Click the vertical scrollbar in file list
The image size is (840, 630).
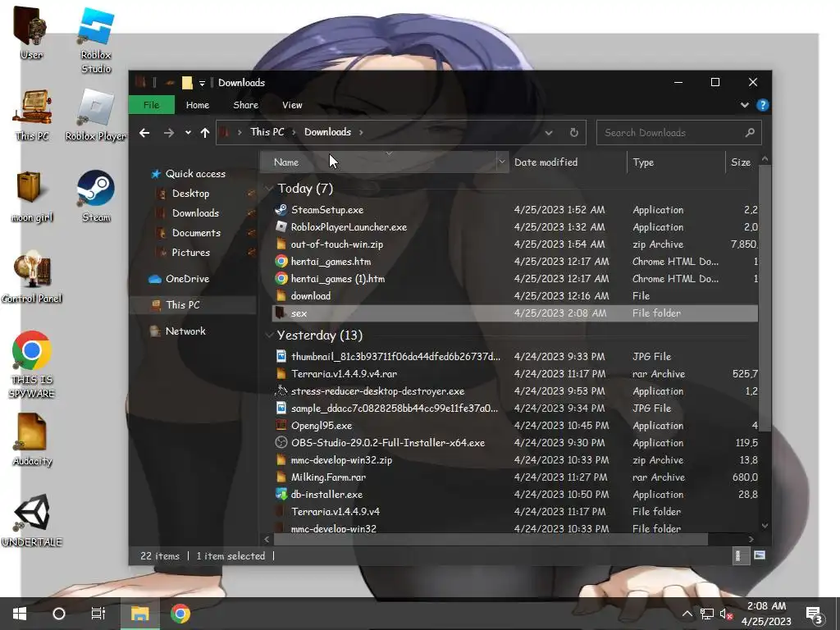click(x=765, y=300)
